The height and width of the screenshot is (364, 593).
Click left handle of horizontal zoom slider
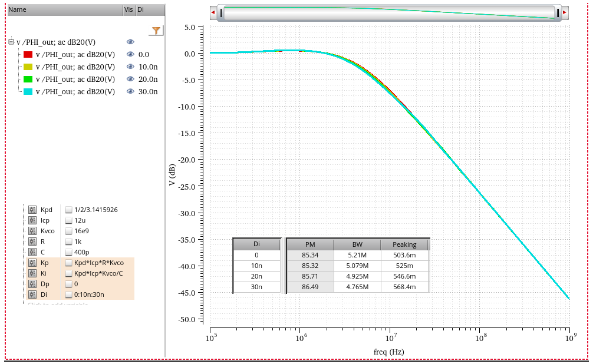pyautogui.click(x=221, y=13)
